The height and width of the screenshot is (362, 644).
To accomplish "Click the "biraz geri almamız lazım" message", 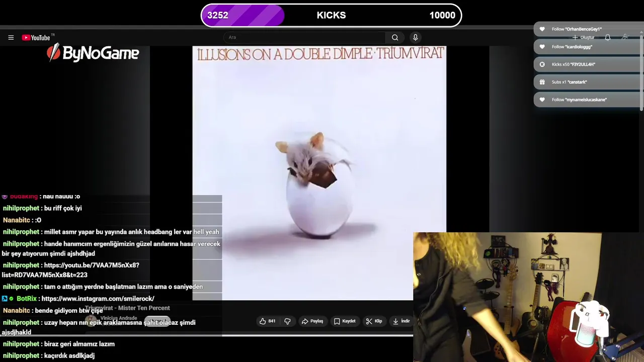I will coord(79,344).
